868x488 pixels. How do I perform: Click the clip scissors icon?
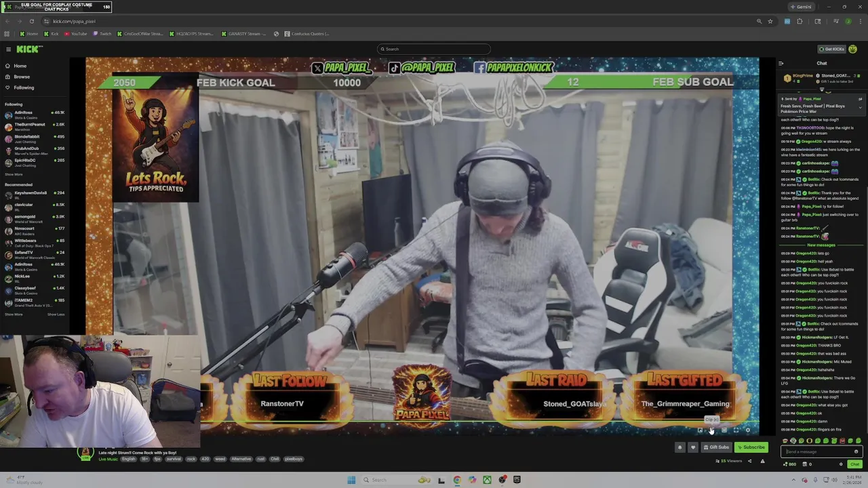click(x=711, y=430)
